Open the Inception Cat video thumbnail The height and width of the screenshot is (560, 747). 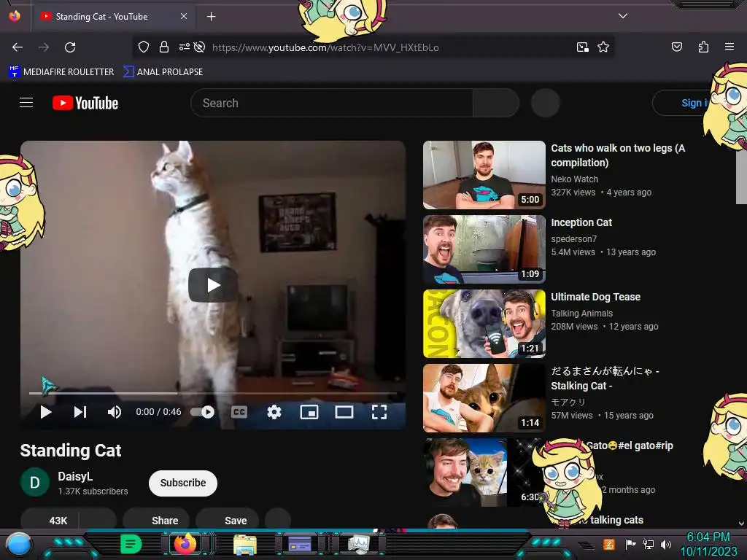pos(484,249)
